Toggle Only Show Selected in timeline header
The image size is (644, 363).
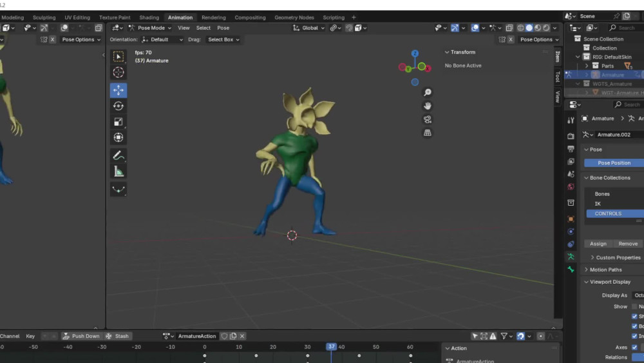click(475, 336)
